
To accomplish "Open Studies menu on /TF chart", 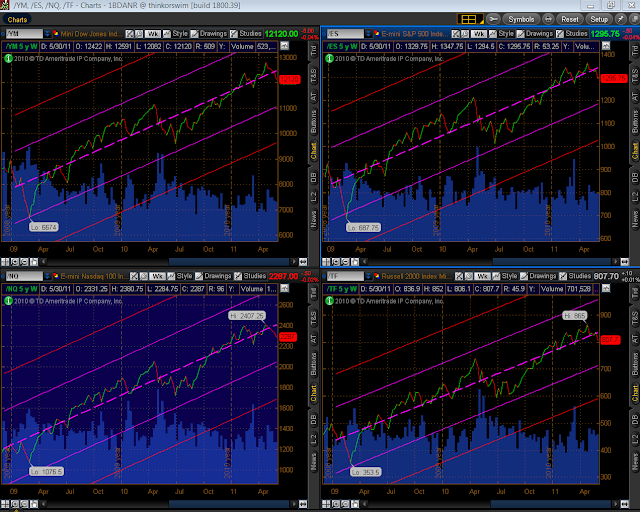I will (x=575, y=276).
